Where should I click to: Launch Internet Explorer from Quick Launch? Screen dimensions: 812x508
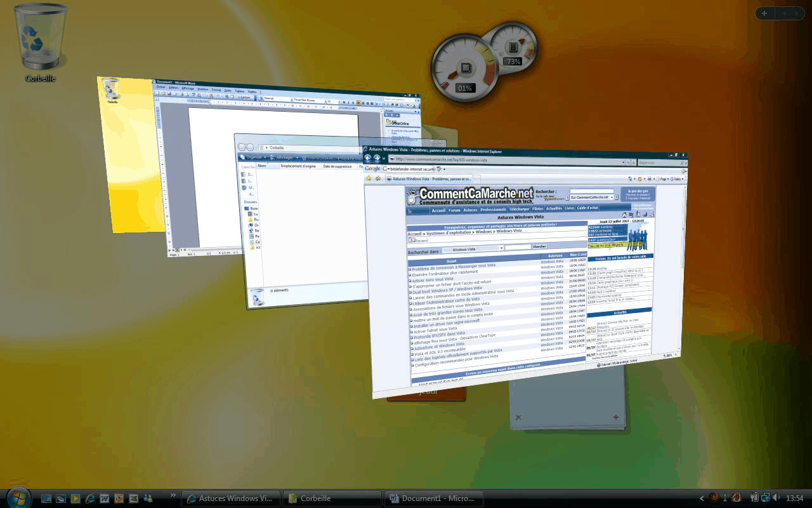point(90,498)
